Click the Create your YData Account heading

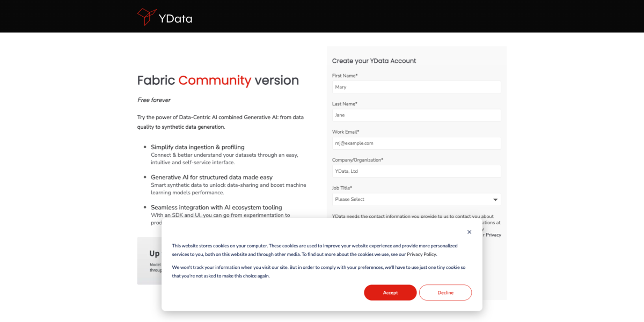374,61
